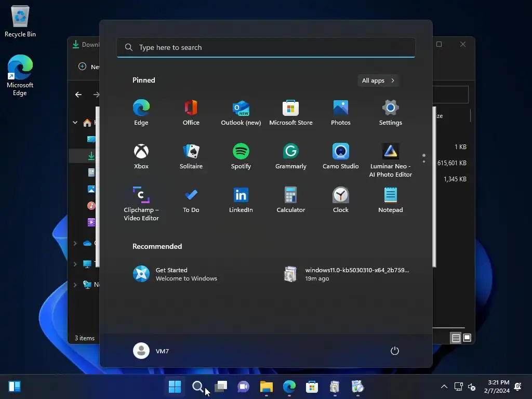Click Back arrow in File Explorer
The height and width of the screenshot is (399, 532).
point(78,95)
